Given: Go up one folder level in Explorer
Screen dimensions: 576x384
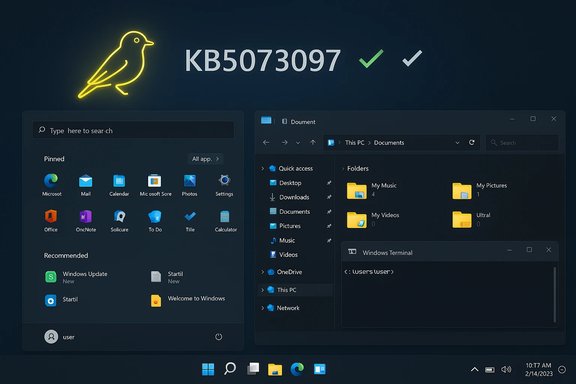Looking at the screenshot, I should [x=313, y=143].
